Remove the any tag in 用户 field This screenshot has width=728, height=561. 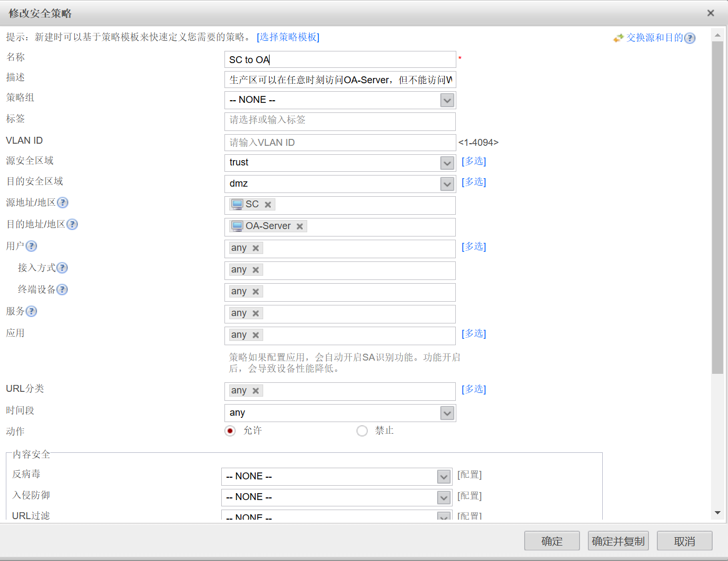click(256, 248)
